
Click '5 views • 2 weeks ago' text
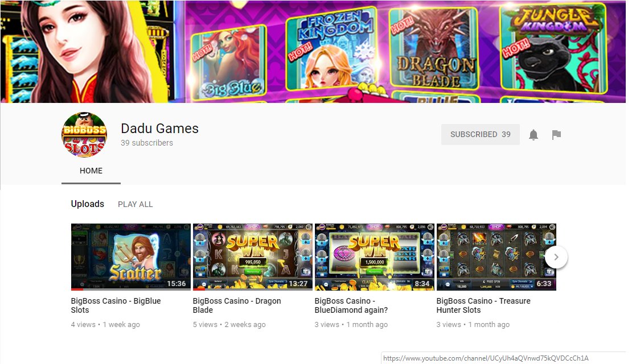[229, 324]
